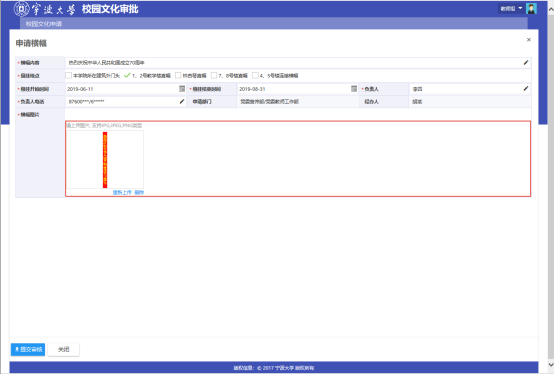Uncheck the green-checked teaching building option

tap(127, 75)
